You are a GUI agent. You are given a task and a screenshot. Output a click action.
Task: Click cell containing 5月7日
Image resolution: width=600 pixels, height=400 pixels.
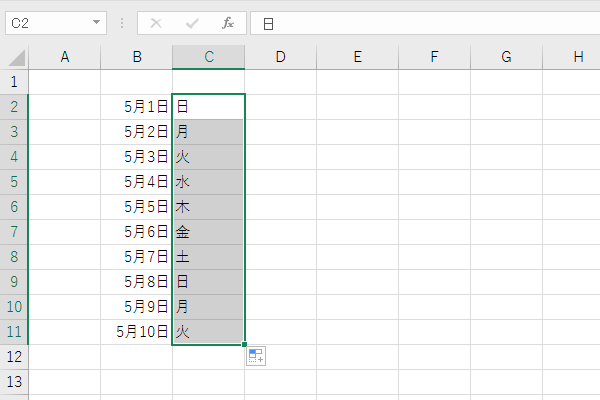137,257
